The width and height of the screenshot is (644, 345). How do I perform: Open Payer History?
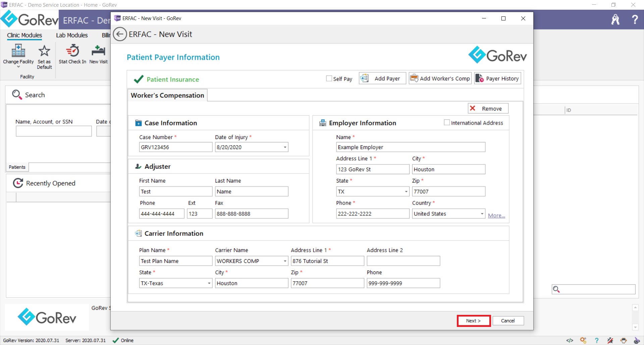click(497, 78)
